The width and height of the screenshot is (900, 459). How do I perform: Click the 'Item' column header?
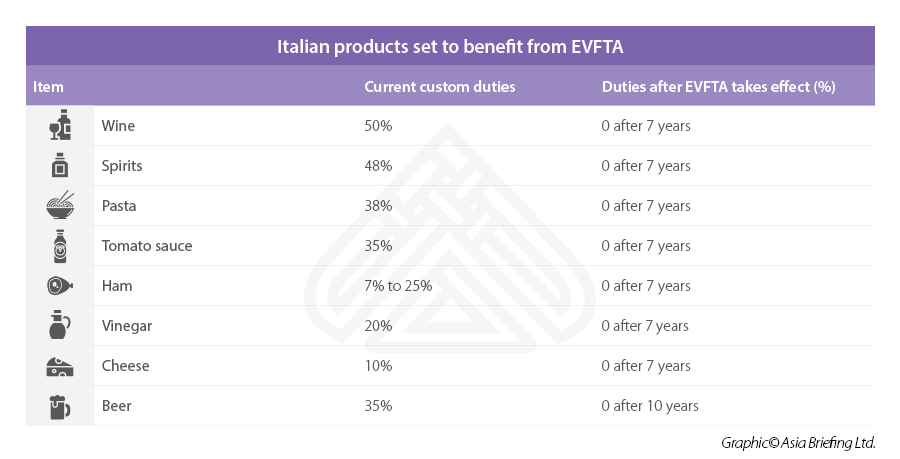pyautogui.click(x=48, y=87)
